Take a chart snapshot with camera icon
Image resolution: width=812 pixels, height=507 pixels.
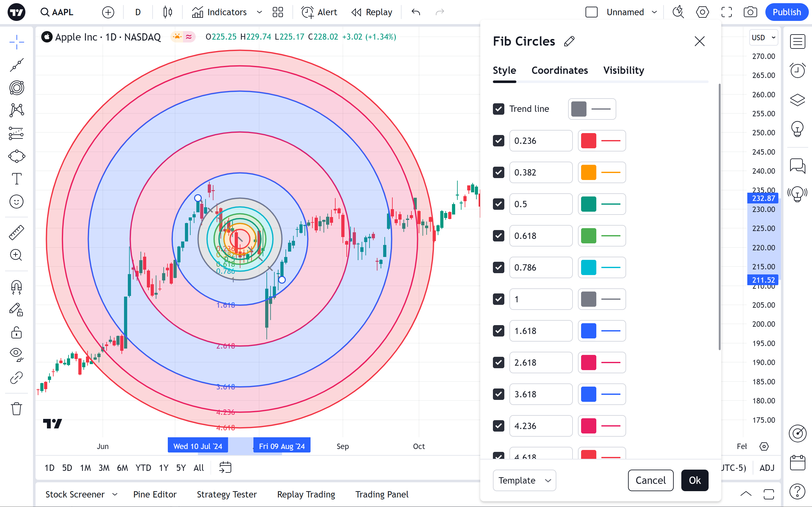coord(750,12)
